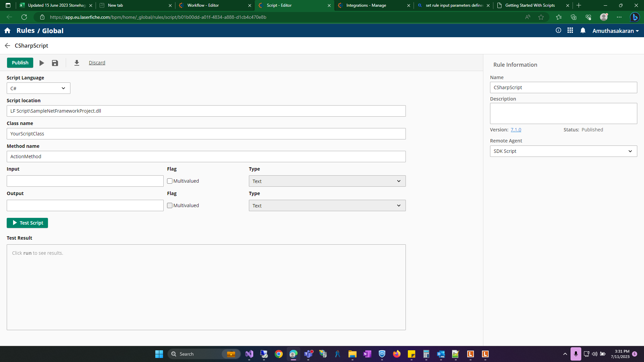Viewport: 644px width, 362px height.
Task: Enable Multivalued checkbox for Output
Action: tap(170, 205)
